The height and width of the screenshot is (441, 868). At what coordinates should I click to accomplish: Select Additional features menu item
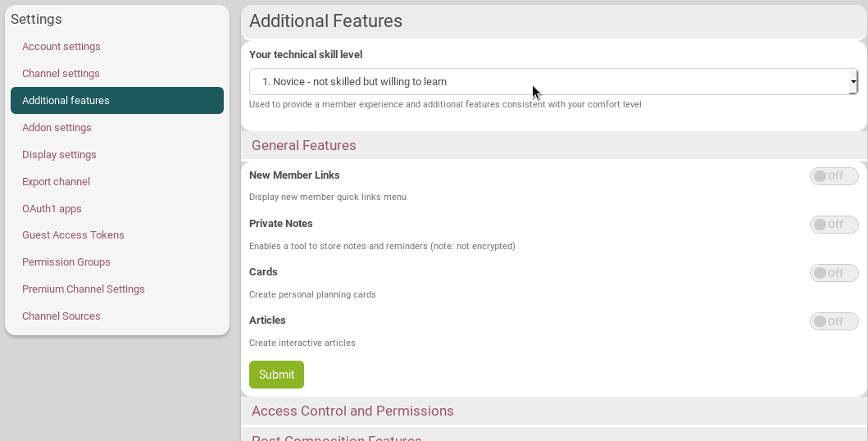[x=66, y=101]
